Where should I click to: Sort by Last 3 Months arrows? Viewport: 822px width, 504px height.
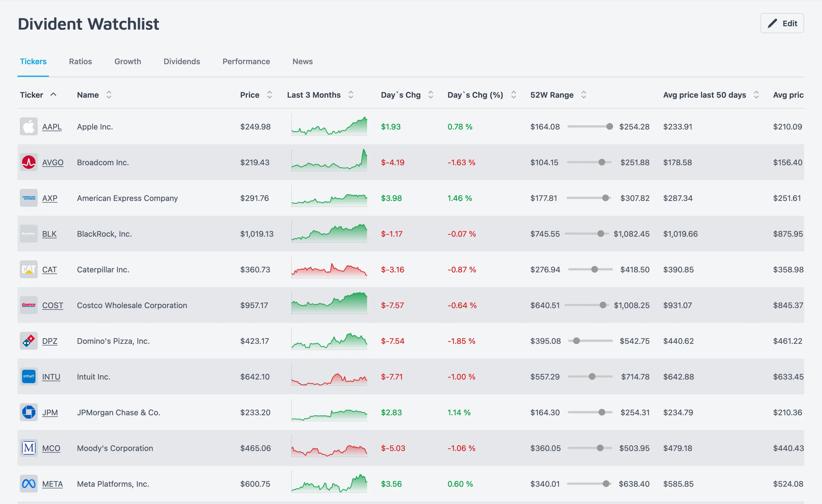[351, 95]
